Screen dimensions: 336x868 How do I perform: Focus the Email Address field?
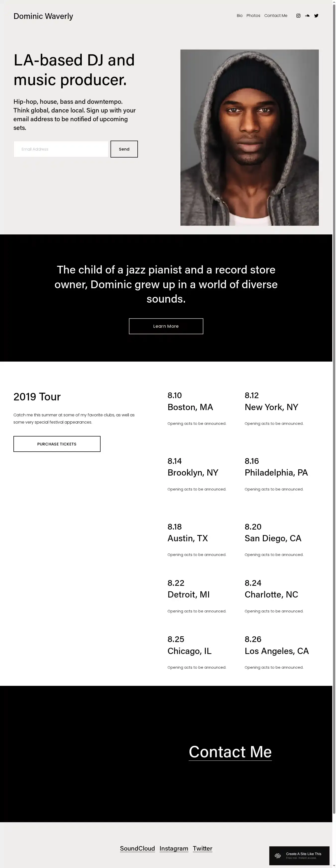click(x=61, y=149)
